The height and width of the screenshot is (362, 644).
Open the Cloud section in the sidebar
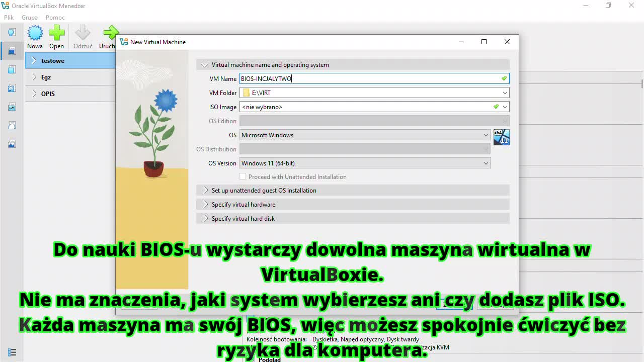coord(11,125)
